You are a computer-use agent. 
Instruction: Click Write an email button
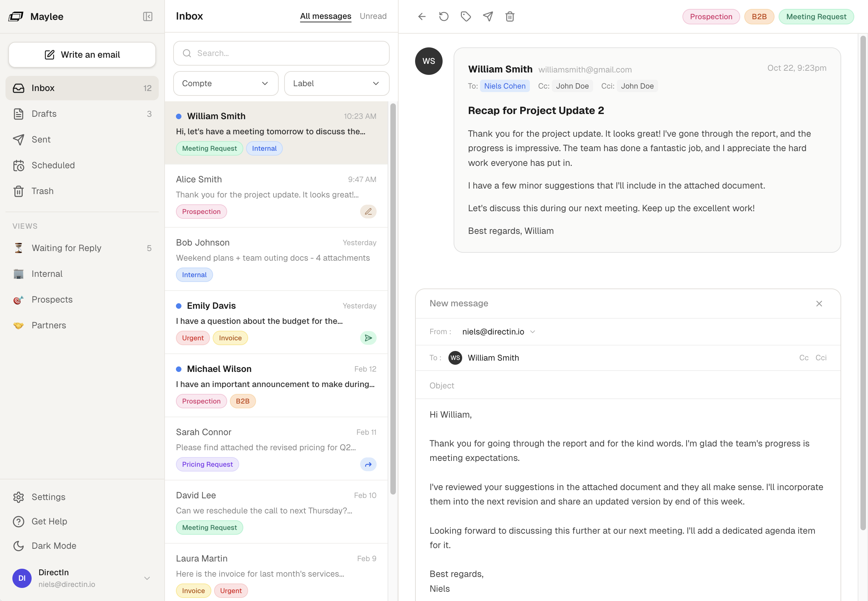82,55
